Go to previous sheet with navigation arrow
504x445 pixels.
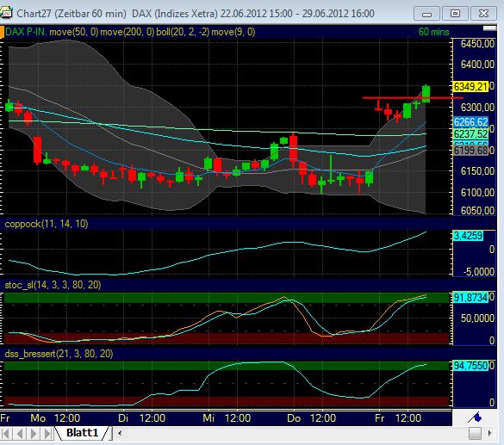pyautogui.click(x=20, y=434)
